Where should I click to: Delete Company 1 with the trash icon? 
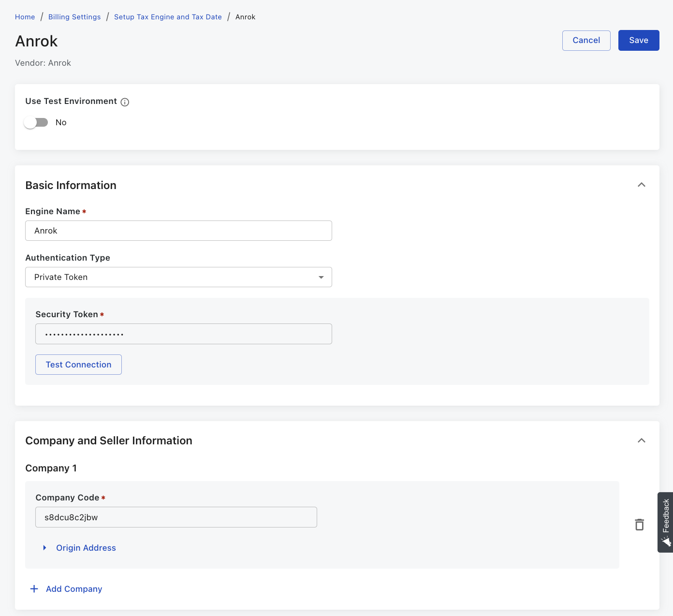click(x=639, y=525)
